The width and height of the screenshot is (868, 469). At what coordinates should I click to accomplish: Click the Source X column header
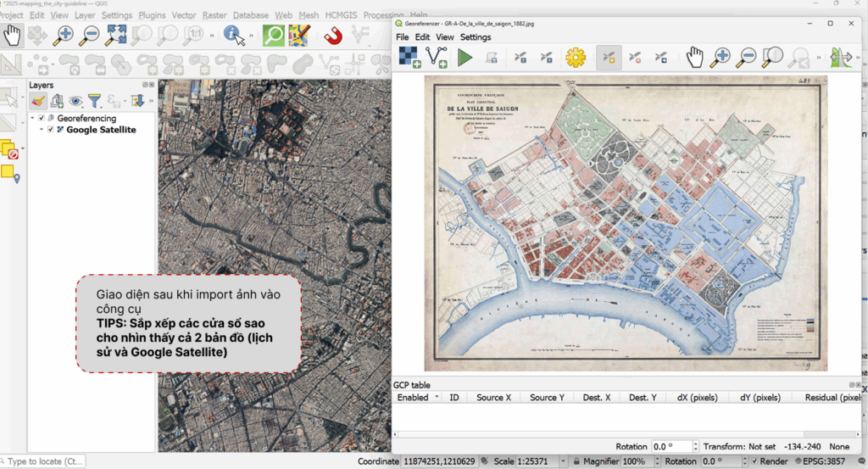pyautogui.click(x=494, y=397)
